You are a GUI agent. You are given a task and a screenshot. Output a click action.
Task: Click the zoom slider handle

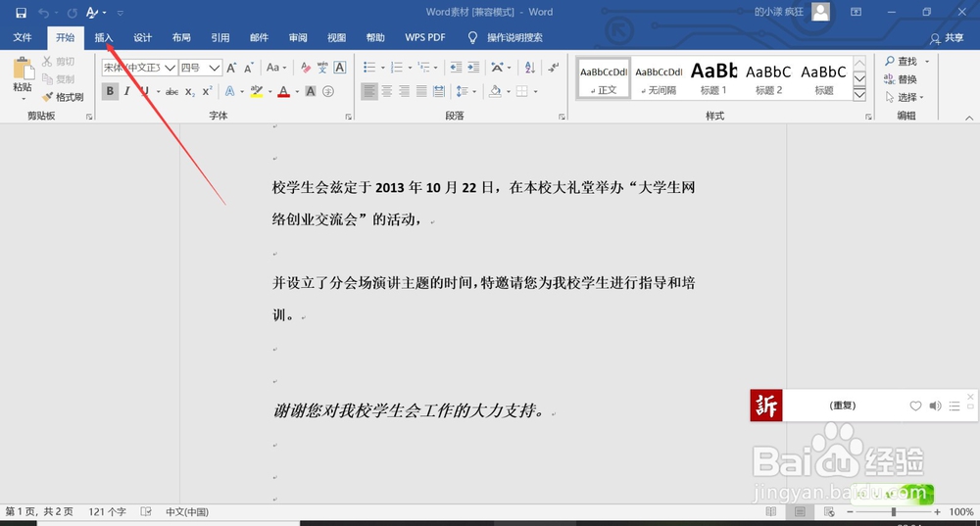pyautogui.click(x=894, y=511)
